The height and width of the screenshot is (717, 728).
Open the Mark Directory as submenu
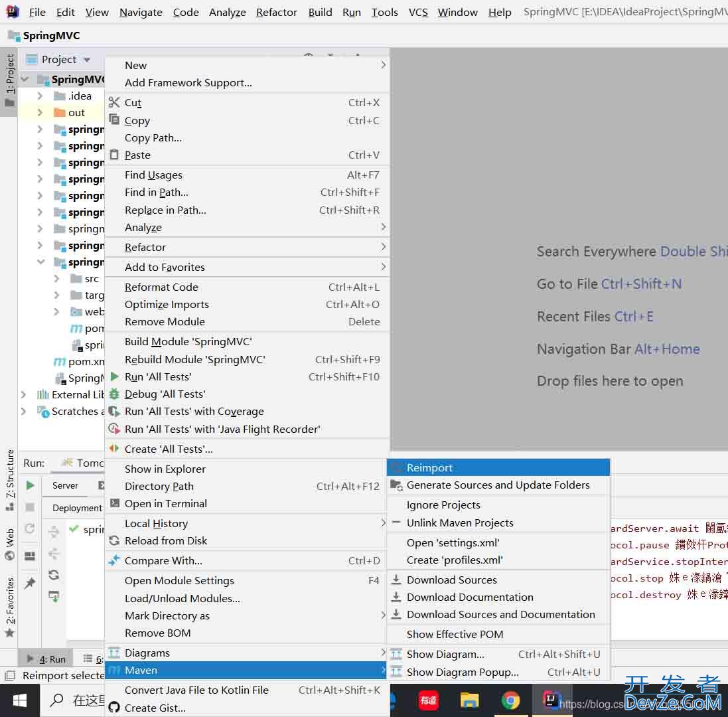point(247,616)
